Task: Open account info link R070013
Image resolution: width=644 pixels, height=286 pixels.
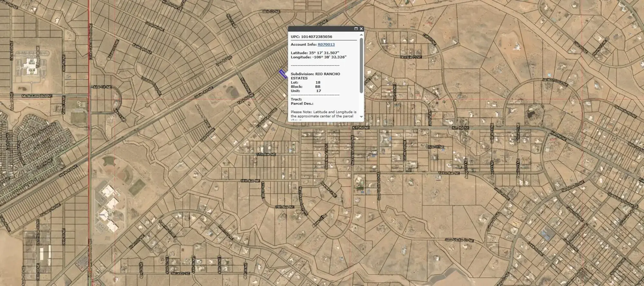Action: (326, 45)
